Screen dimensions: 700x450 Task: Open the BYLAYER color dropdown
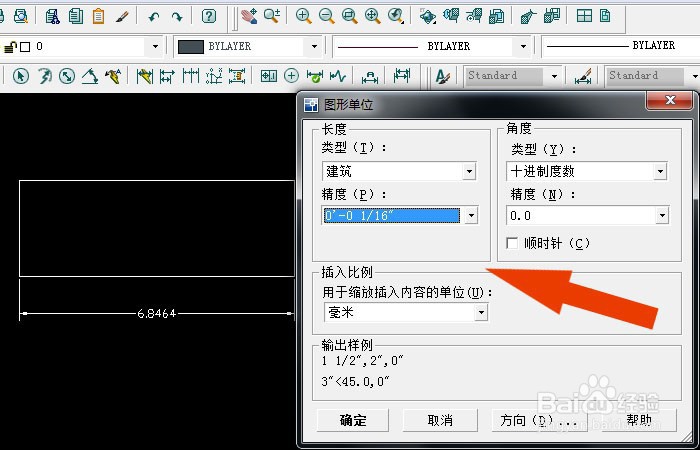[x=314, y=46]
